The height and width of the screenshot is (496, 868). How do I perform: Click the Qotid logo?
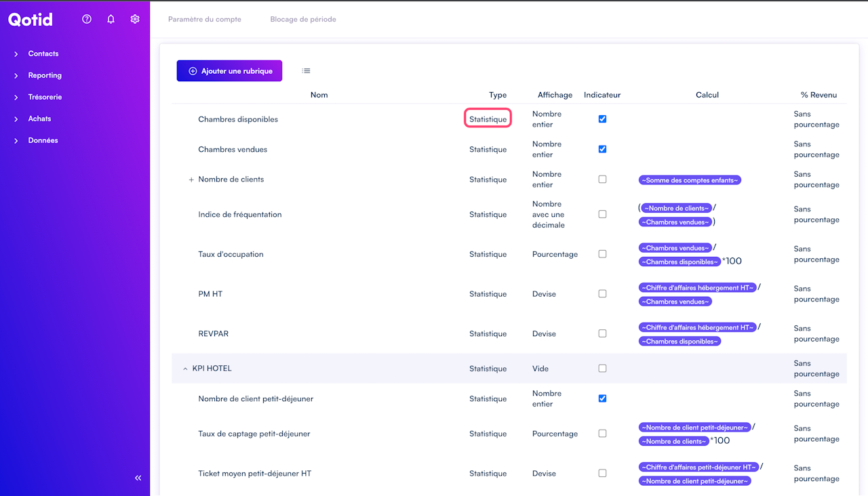(x=31, y=20)
